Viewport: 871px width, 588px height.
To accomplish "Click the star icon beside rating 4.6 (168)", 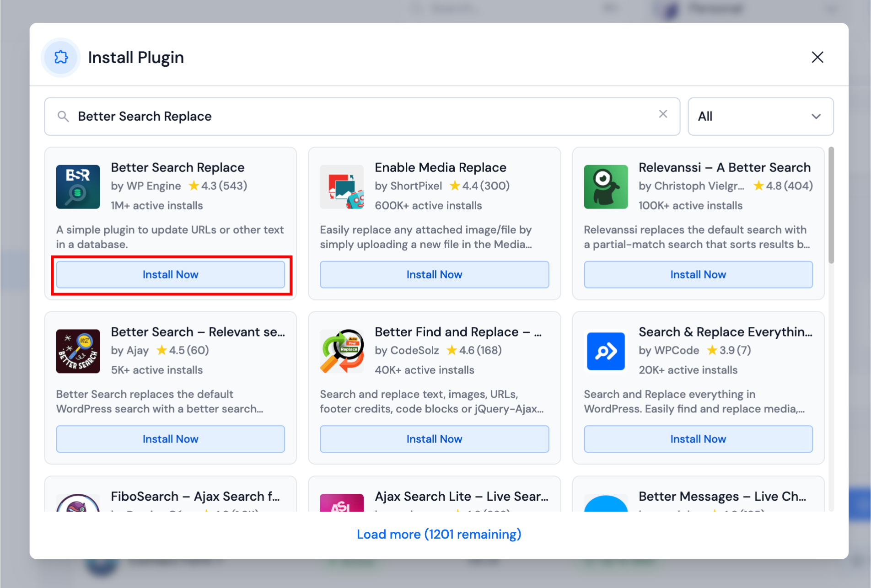I will (452, 350).
